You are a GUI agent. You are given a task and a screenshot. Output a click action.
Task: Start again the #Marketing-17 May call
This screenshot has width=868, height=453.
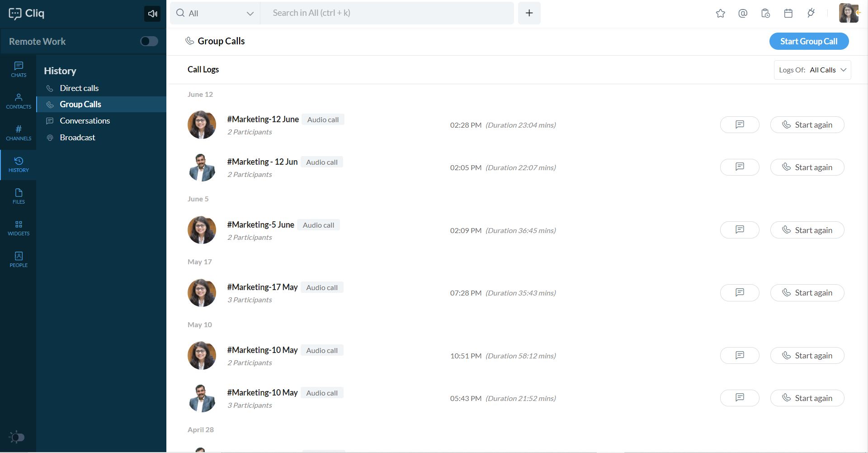pyautogui.click(x=807, y=293)
